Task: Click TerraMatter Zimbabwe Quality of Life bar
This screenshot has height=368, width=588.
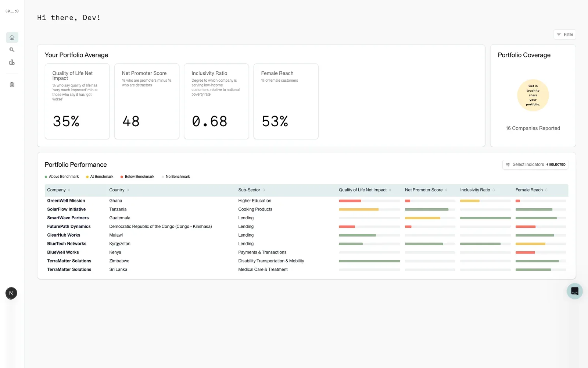Action: coord(369,261)
